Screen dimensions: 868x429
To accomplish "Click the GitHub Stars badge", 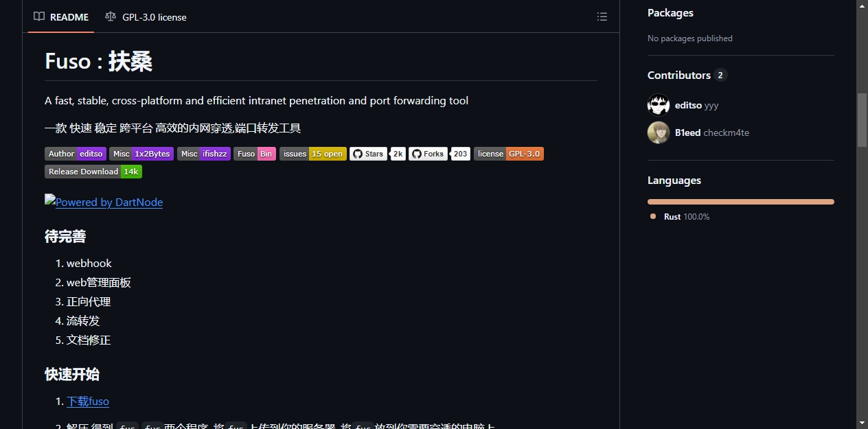I will pyautogui.click(x=369, y=154).
